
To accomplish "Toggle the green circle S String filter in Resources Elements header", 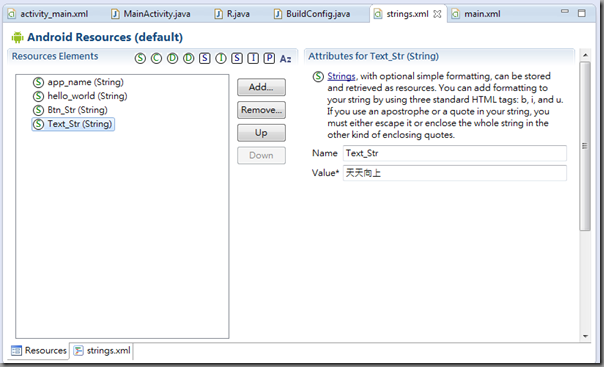I will click(x=140, y=58).
